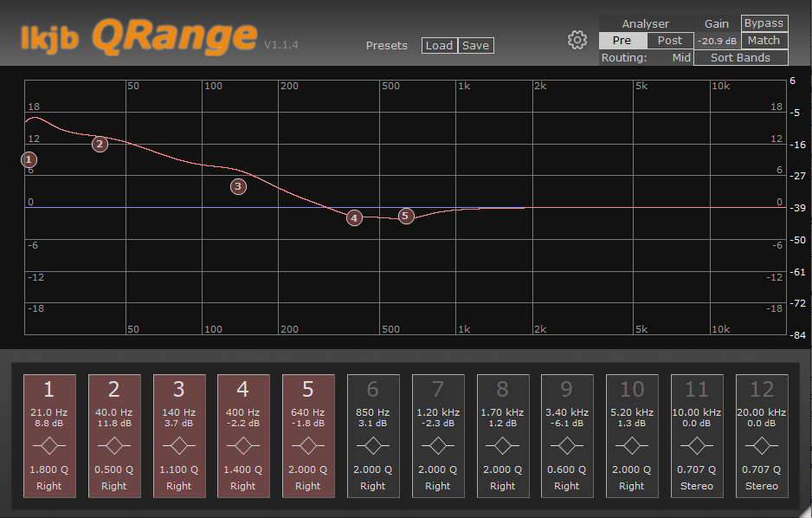Viewport: 812px width, 518px height.
Task: Click band 1's filter shape diamond icon
Action: tap(49, 446)
